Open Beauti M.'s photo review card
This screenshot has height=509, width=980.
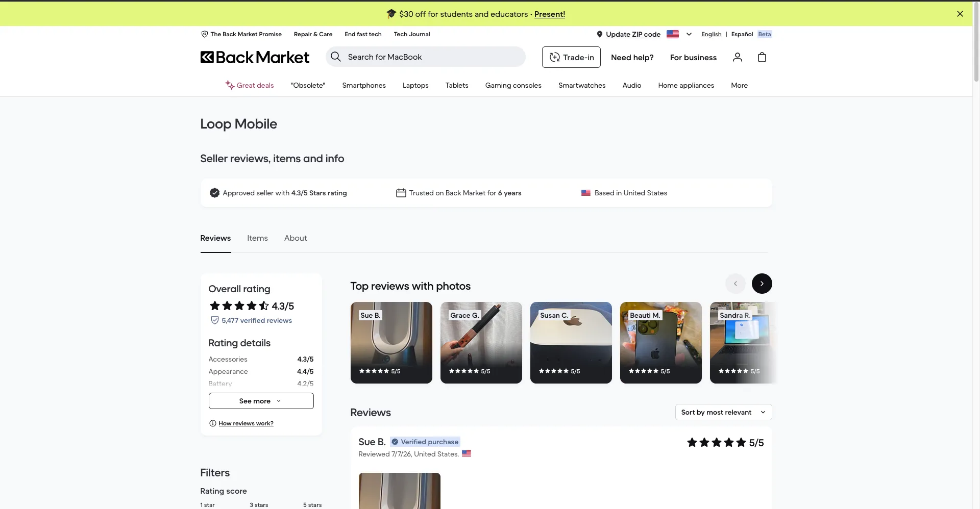[x=661, y=343]
